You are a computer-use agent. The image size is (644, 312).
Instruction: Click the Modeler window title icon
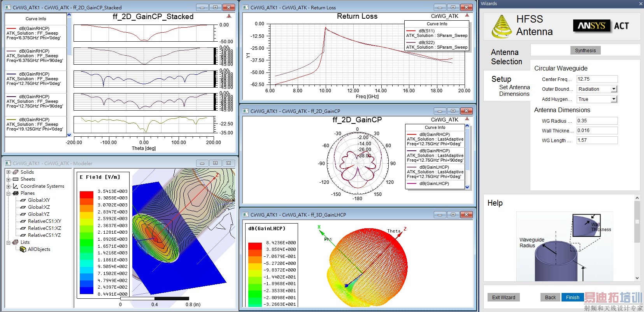pos(8,163)
